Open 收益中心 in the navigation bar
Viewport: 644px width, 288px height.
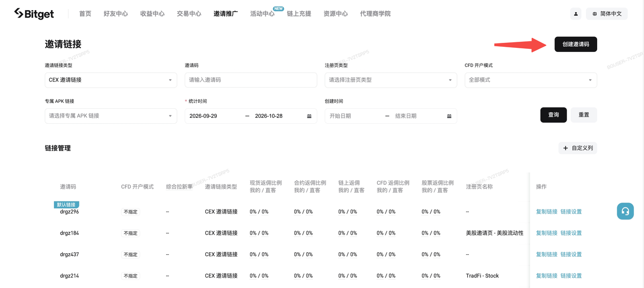click(x=152, y=14)
